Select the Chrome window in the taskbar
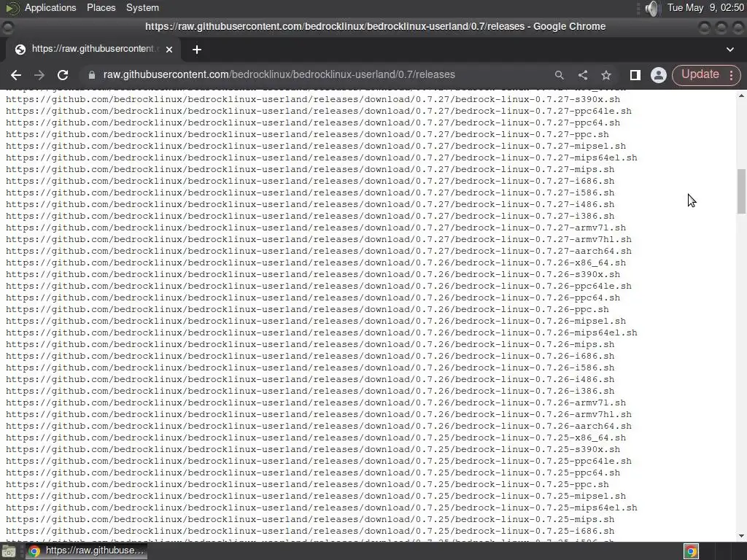747x560 pixels. [x=87, y=551]
